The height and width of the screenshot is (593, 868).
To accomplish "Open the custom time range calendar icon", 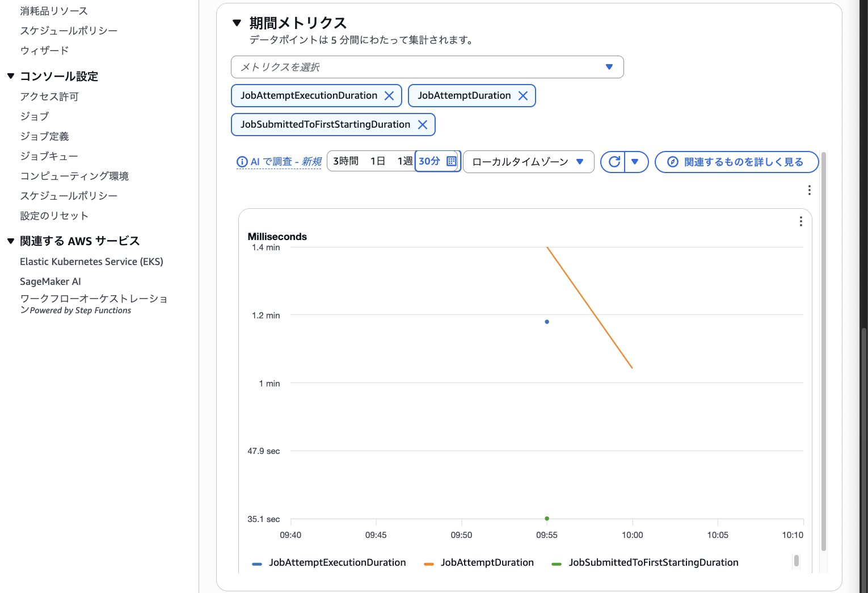I will tap(452, 161).
